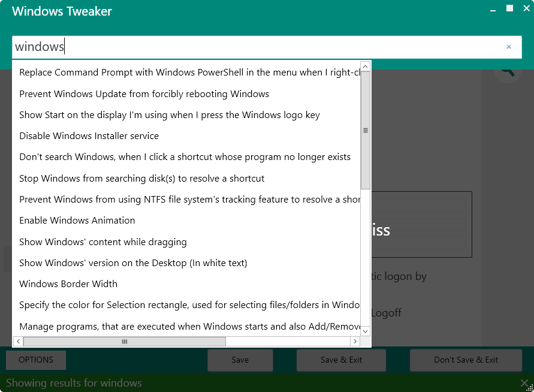
Task: Pick 'Enable Windows Animation' result
Action: [x=186, y=221]
